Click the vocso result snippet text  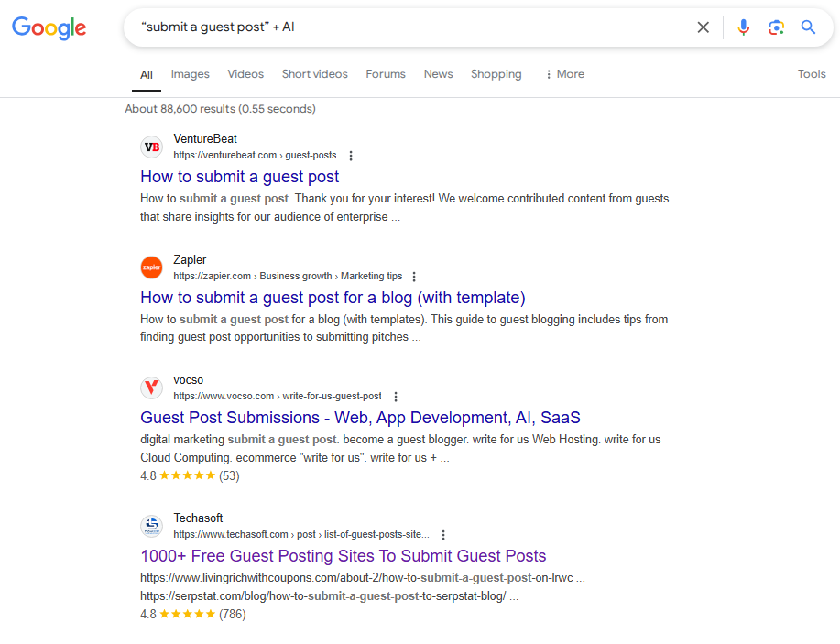pos(400,449)
